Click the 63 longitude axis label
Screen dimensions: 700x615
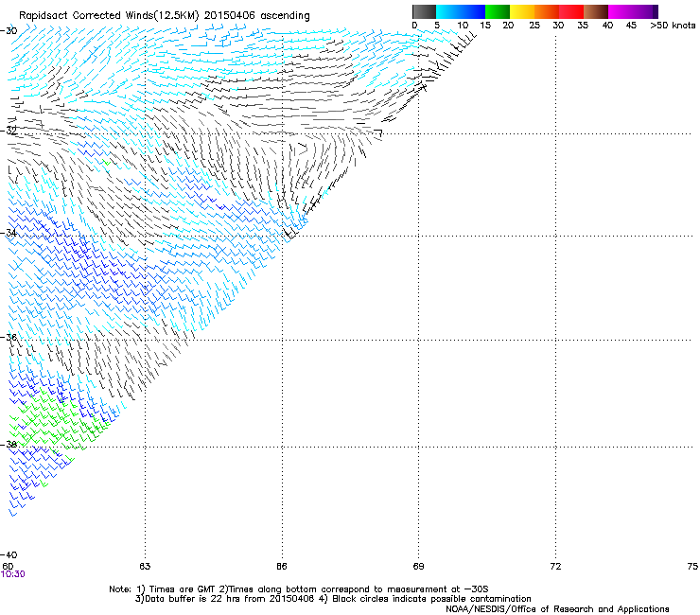(145, 567)
